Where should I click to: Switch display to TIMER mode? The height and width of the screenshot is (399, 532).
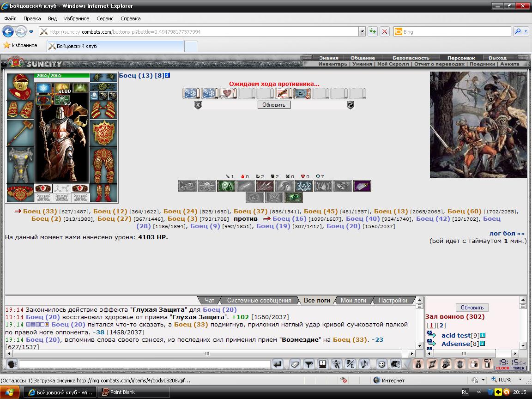point(519,368)
